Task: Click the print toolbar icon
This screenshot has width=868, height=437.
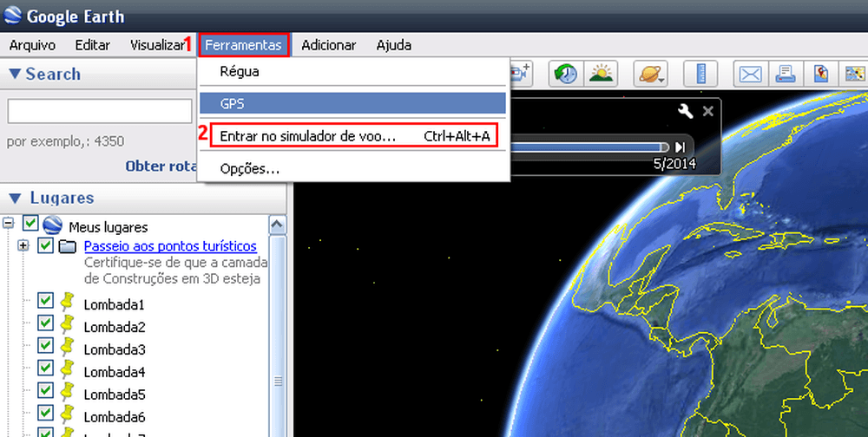Action: 786,74
